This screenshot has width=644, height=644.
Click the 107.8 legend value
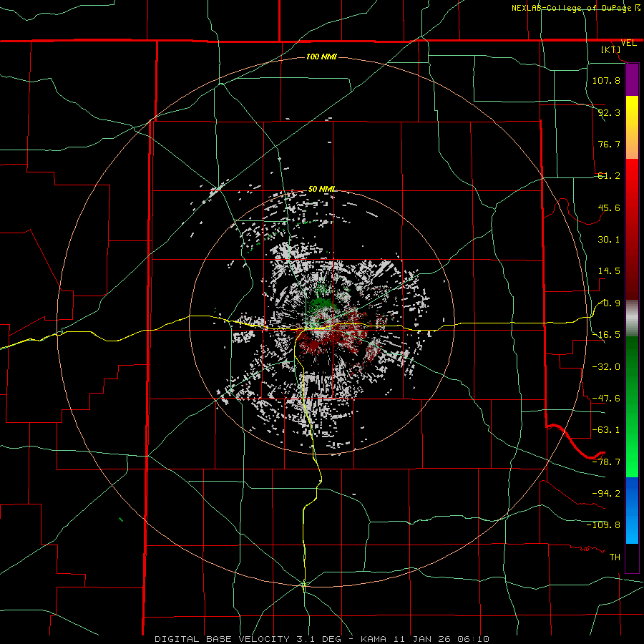click(x=606, y=80)
